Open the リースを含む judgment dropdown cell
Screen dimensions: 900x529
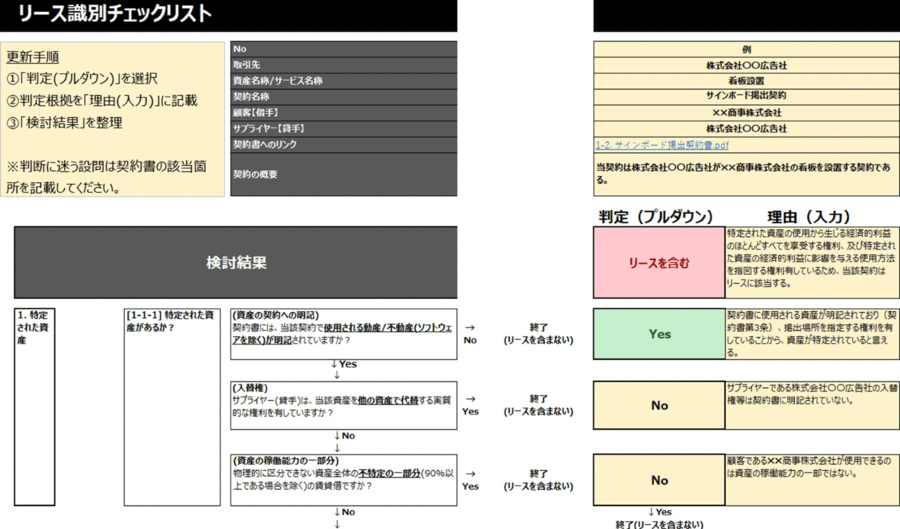[659, 264]
